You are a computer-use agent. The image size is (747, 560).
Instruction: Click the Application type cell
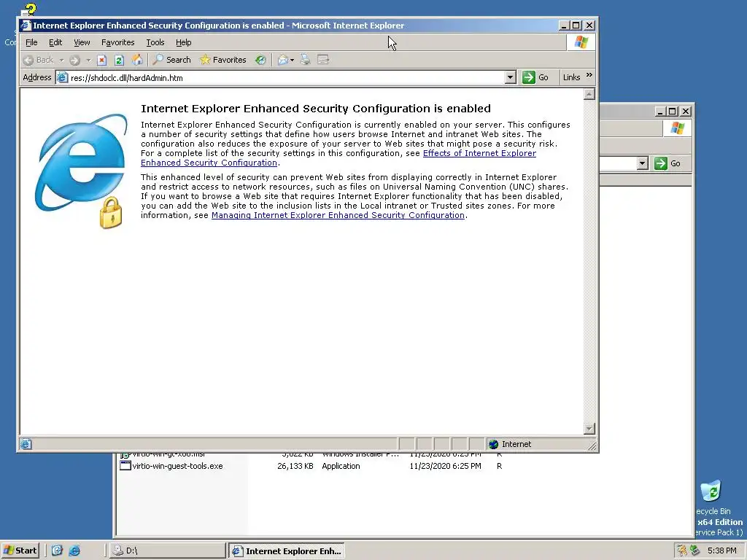[x=341, y=466]
